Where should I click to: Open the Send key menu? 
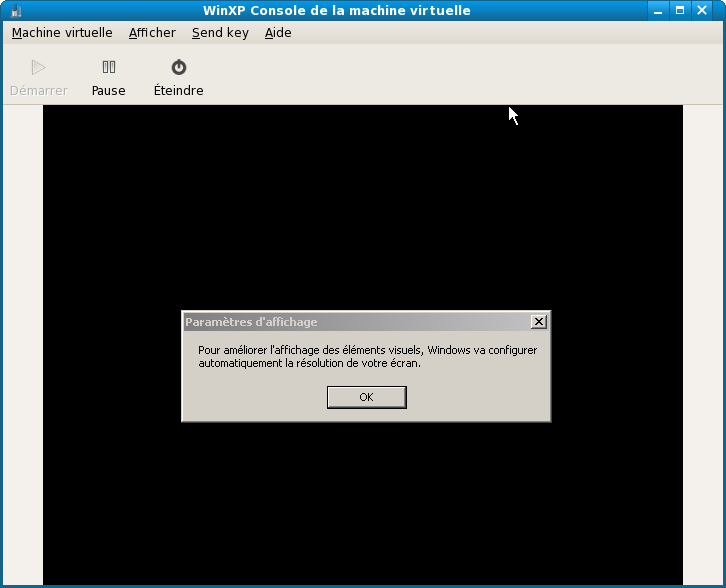[220, 33]
